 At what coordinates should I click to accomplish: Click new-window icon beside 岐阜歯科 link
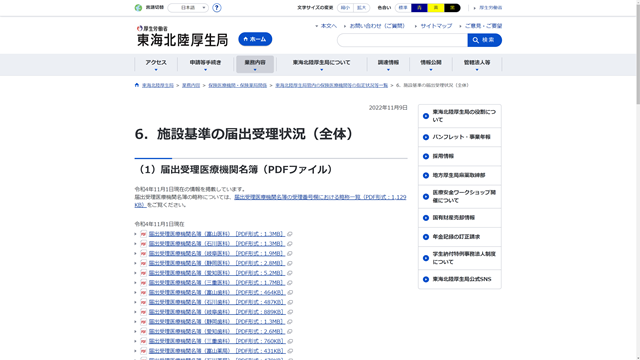(x=290, y=312)
